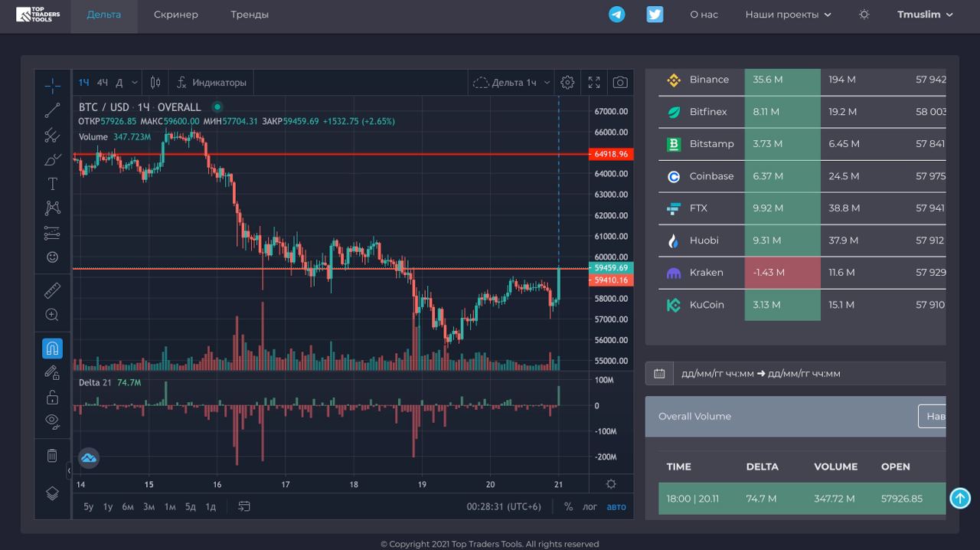Click the date range input field

point(810,374)
